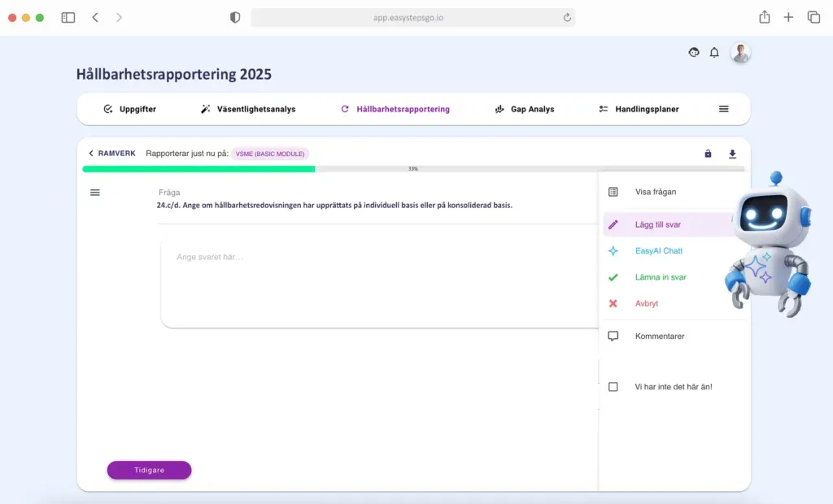Open Kommentarer via speech bubble icon
The width and height of the screenshot is (833, 504).
[613, 335]
